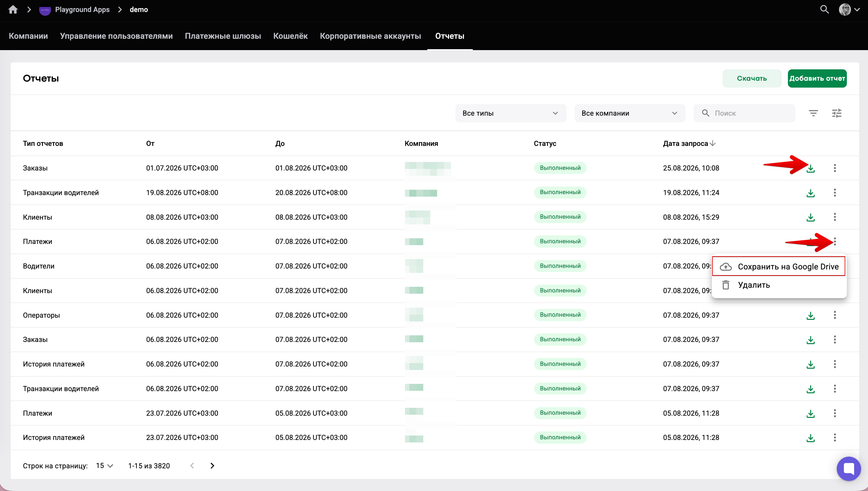Open user avatar account menu
This screenshot has height=491, width=868.
point(849,9)
